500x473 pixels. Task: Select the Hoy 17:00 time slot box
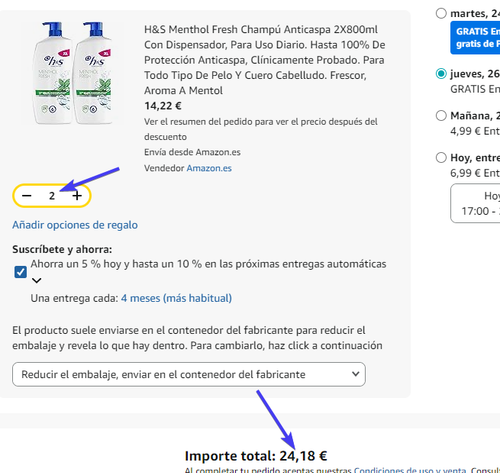pyautogui.click(x=475, y=203)
